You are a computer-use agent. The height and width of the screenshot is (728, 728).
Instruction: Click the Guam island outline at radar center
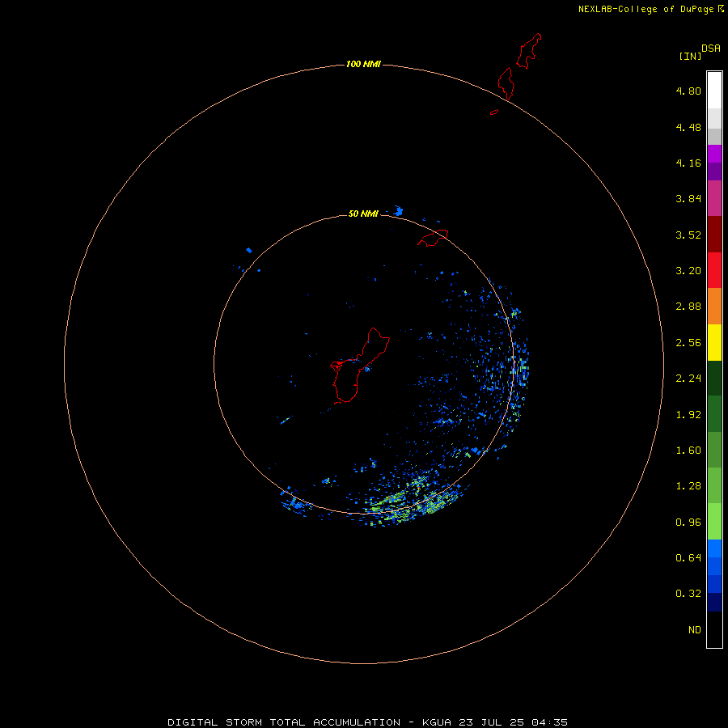pos(360,366)
